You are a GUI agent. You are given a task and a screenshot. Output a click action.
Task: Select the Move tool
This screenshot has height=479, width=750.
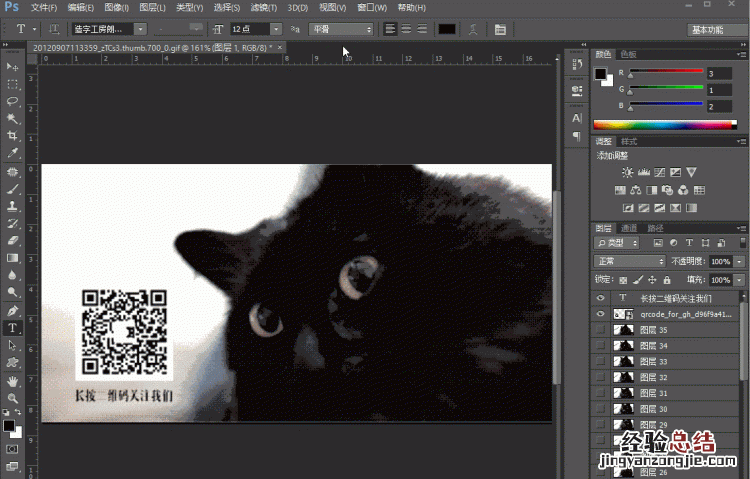[13, 67]
